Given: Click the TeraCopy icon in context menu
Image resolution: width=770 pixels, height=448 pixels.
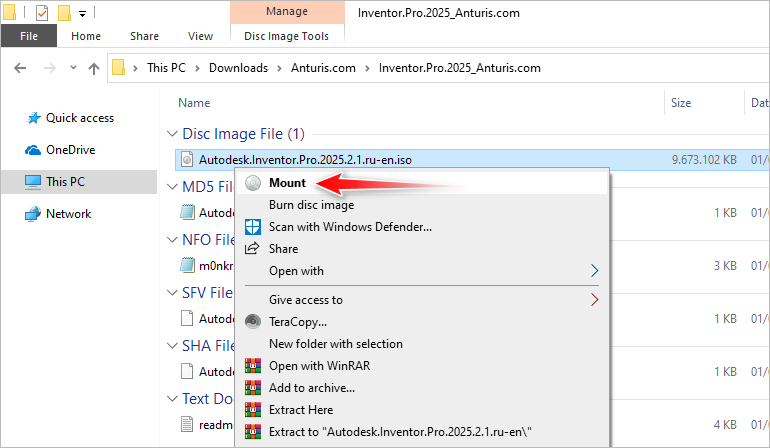Looking at the screenshot, I should pos(252,322).
